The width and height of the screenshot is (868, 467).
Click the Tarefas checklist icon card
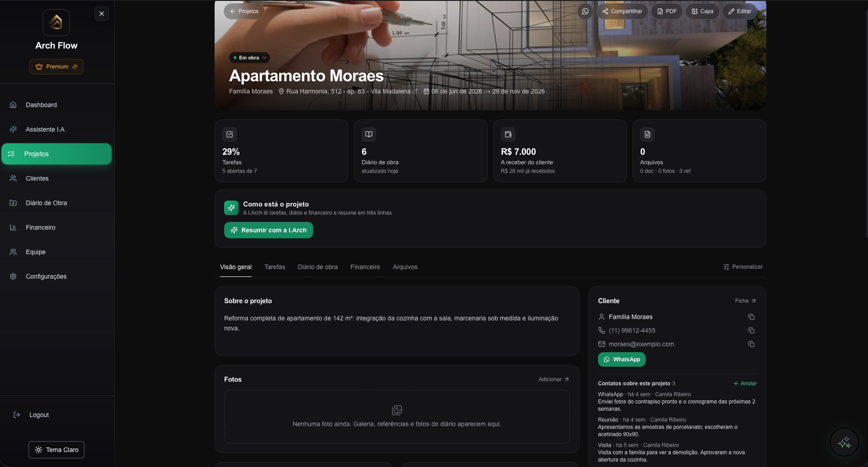(230, 134)
